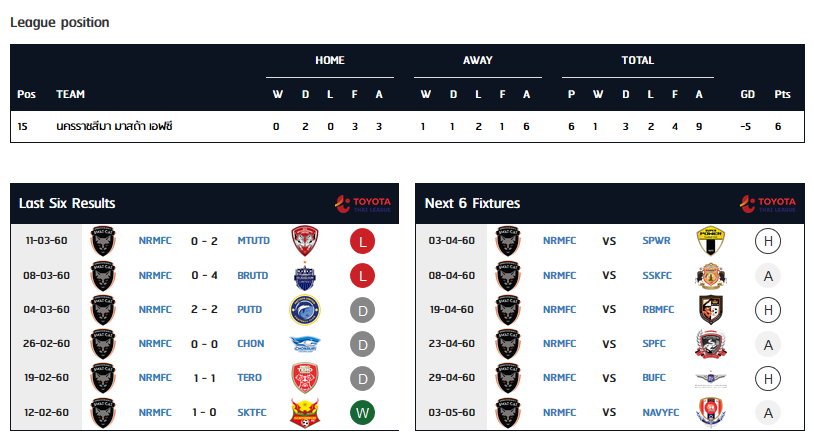Click the BRUTD club crest icon

tap(305, 275)
